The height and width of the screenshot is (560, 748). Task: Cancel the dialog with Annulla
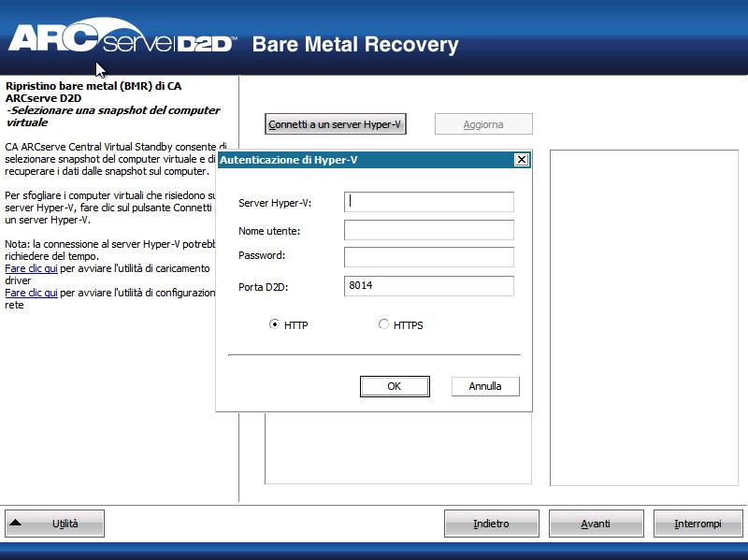(485, 386)
